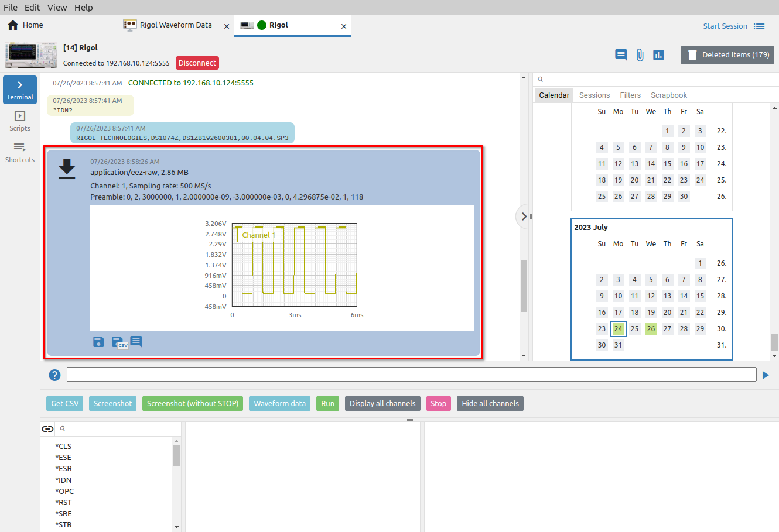Viewport: 779px width, 532px height.
Task: Select June 30 in the calendar
Action: coord(684,197)
